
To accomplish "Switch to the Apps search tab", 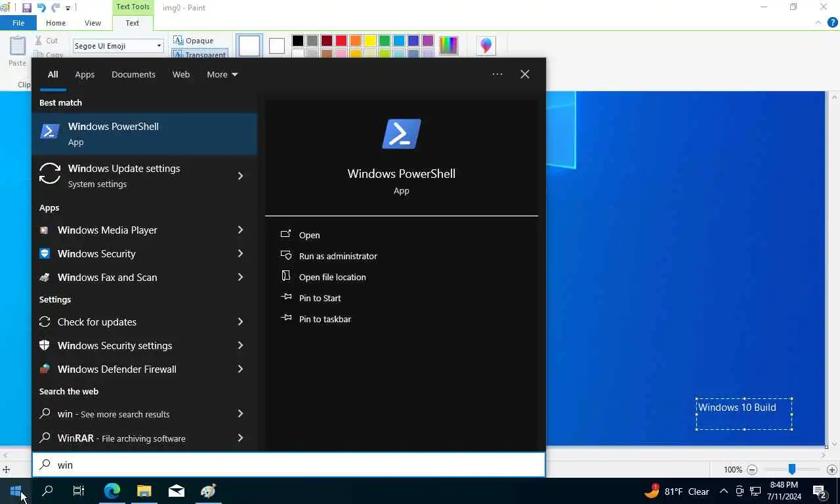I will click(x=85, y=74).
